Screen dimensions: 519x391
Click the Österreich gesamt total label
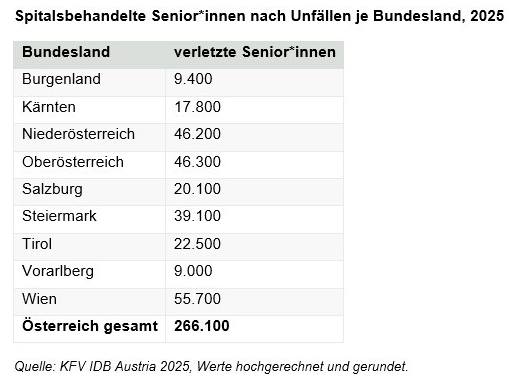click(90, 326)
